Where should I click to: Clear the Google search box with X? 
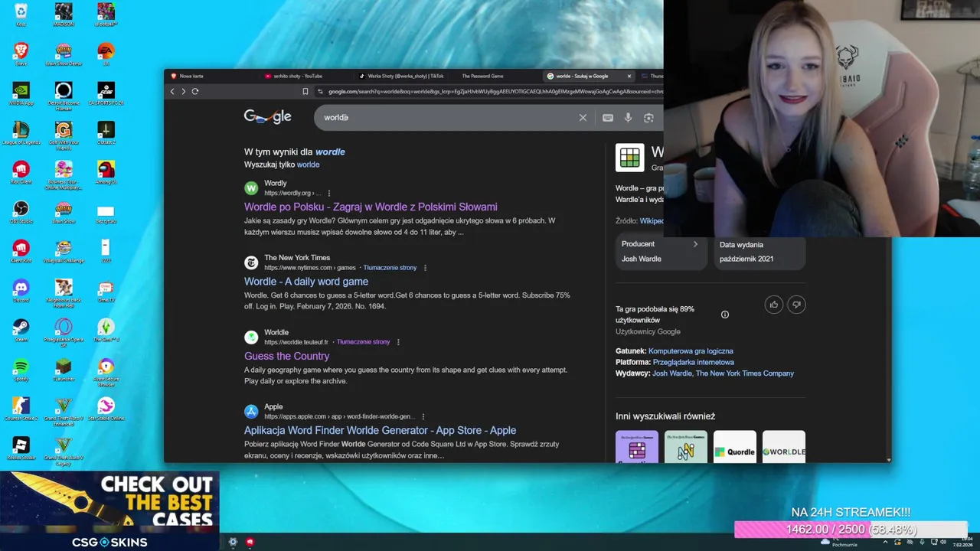[x=583, y=118]
